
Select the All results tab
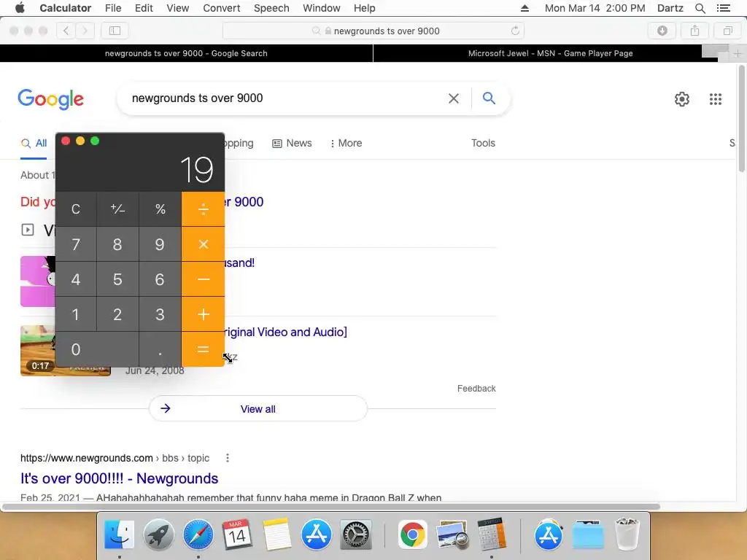pyautogui.click(x=34, y=144)
